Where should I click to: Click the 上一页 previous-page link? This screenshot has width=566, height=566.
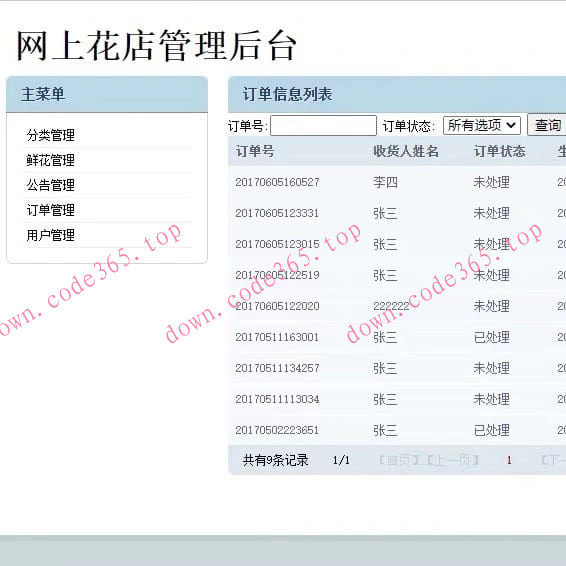(453, 460)
